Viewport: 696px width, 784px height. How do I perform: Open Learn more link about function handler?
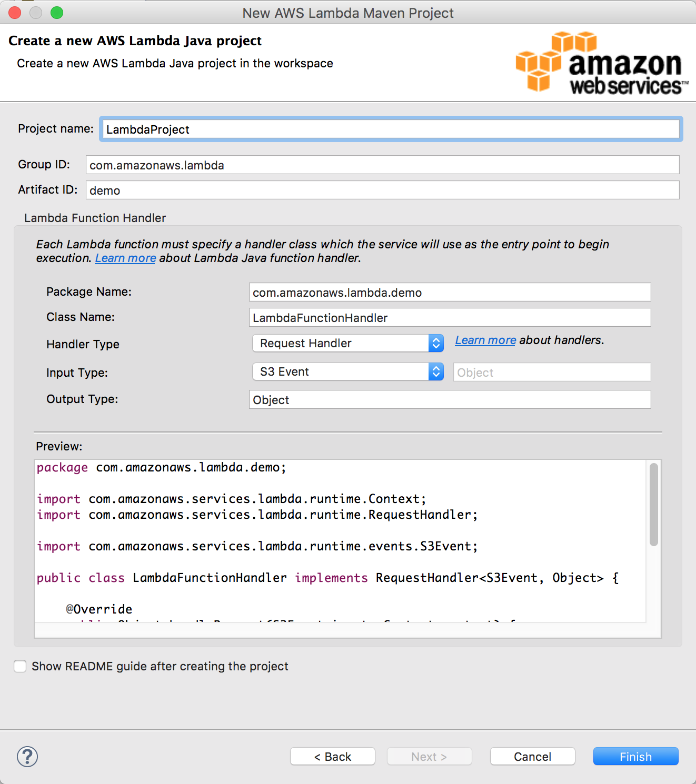pyautogui.click(x=125, y=258)
